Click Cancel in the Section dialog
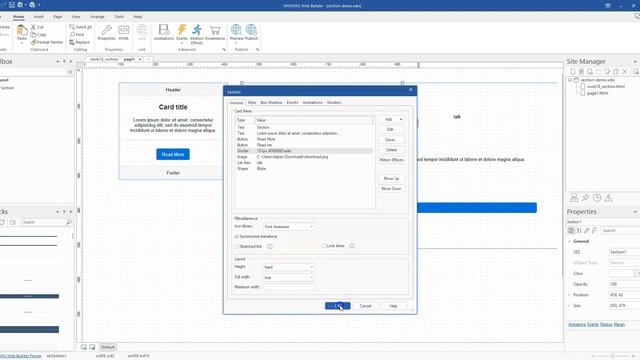This screenshot has height=360, width=640. (x=365, y=306)
